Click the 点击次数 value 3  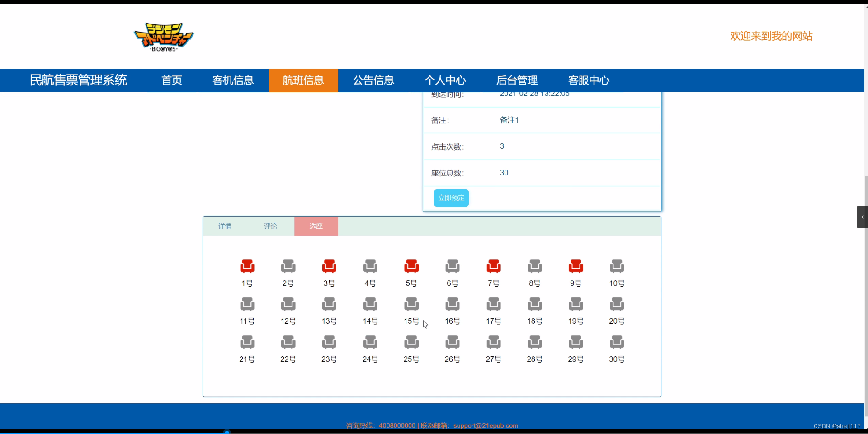click(502, 146)
